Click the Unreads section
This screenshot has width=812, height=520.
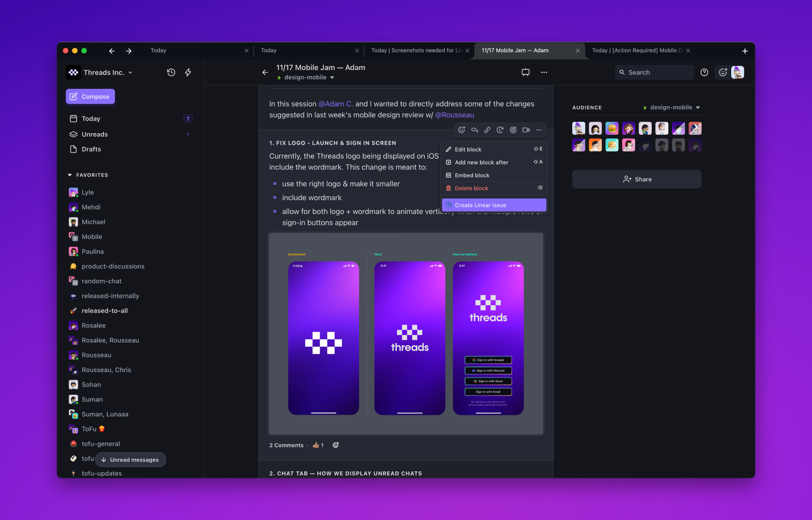click(x=95, y=133)
